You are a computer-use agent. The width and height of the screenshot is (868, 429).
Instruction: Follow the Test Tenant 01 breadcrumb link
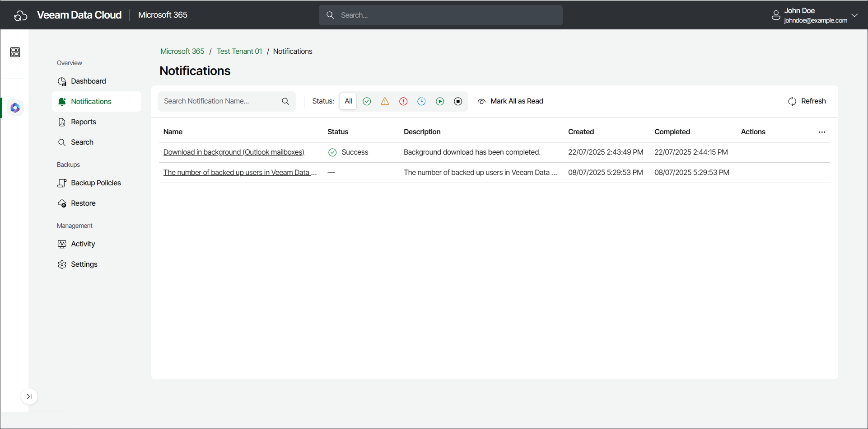239,52
